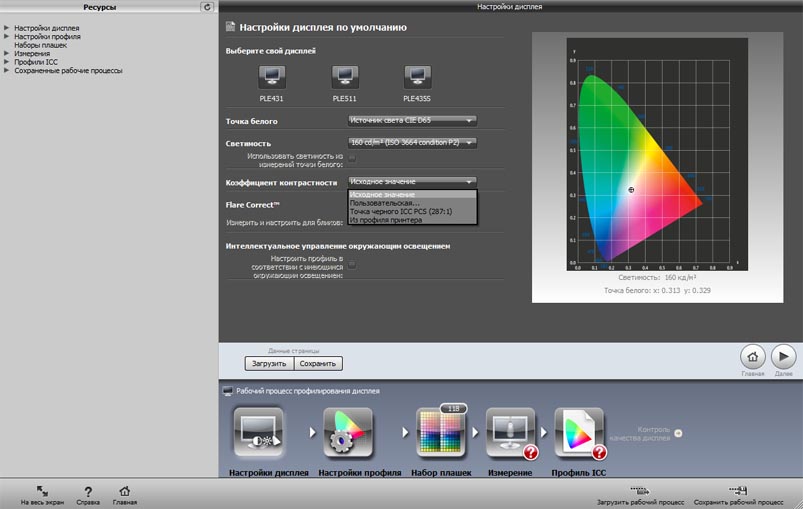Expand Настройки дисплея tree item
Image resolution: width=803 pixels, height=509 pixels.
[x=6, y=28]
